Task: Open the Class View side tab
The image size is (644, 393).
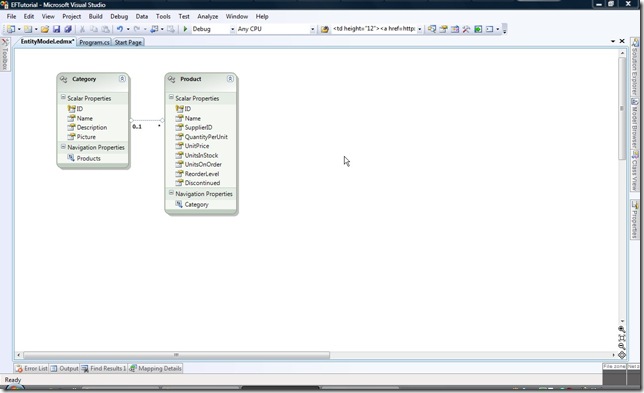Action: click(x=635, y=170)
